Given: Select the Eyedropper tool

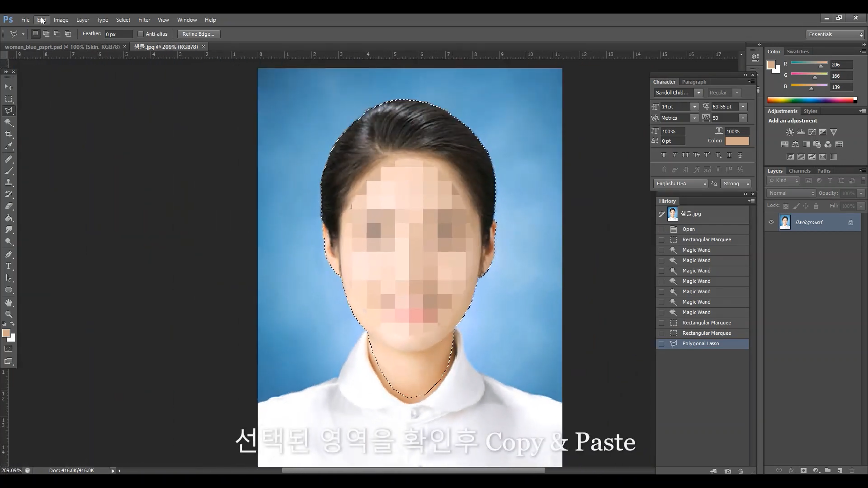Looking at the screenshot, I should point(9,146).
